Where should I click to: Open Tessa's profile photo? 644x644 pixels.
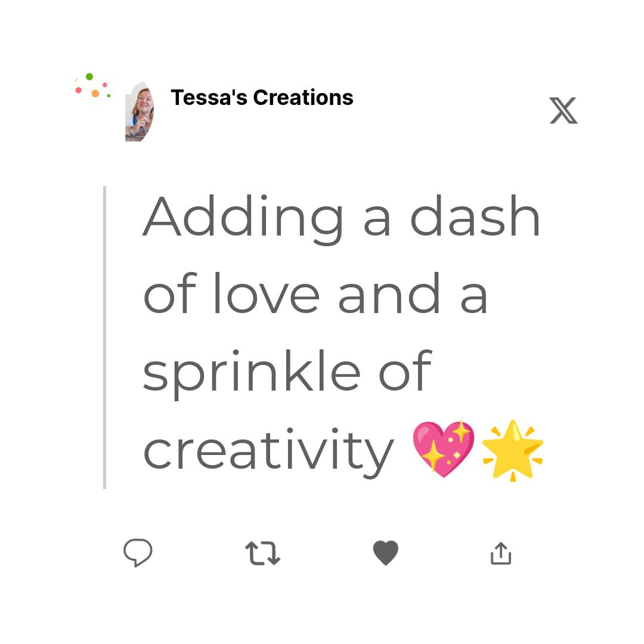coord(140,112)
